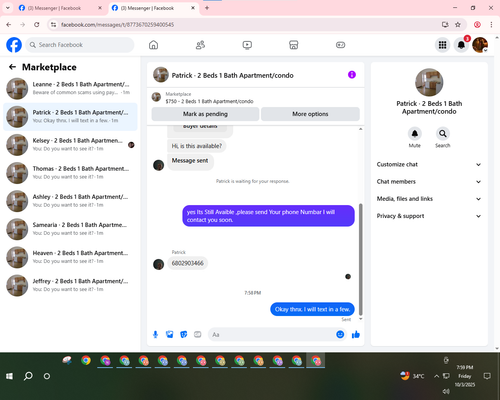Screen dimensions: 500x400
Task: Go to the Facebook Home icon
Action: (153, 45)
